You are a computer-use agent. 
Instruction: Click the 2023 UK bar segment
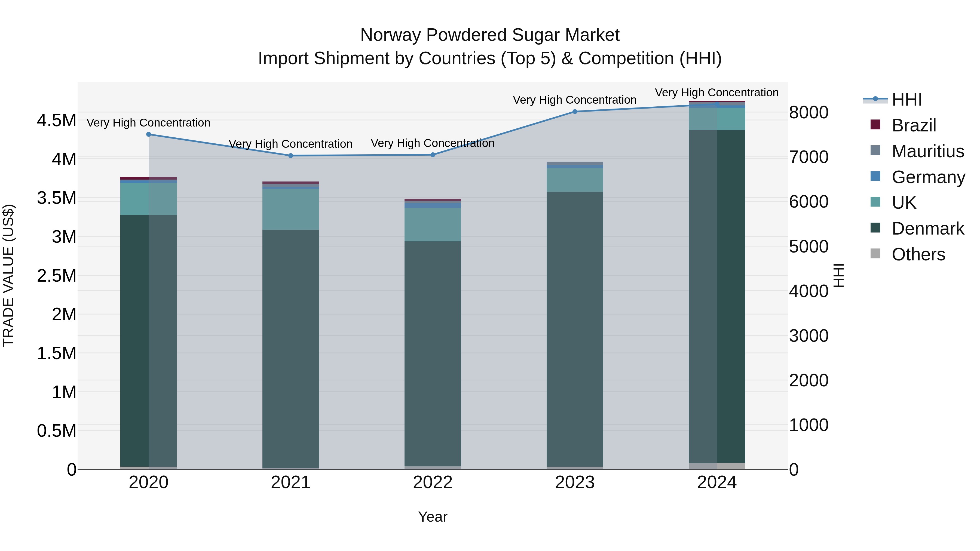click(x=575, y=180)
